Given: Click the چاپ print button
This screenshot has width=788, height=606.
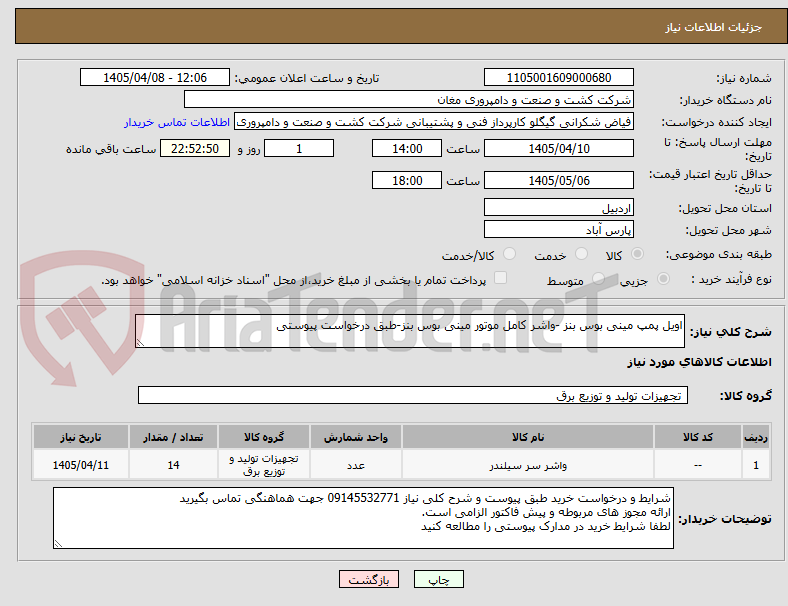Looking at the screenshot, I should tap(439, 579).
